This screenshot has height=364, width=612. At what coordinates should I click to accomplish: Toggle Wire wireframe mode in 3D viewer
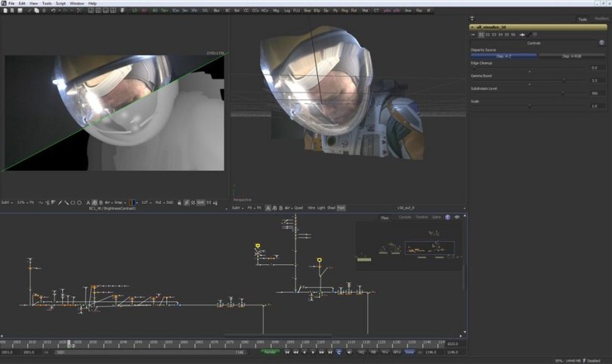pyautogui.click(x=311, y=208)
